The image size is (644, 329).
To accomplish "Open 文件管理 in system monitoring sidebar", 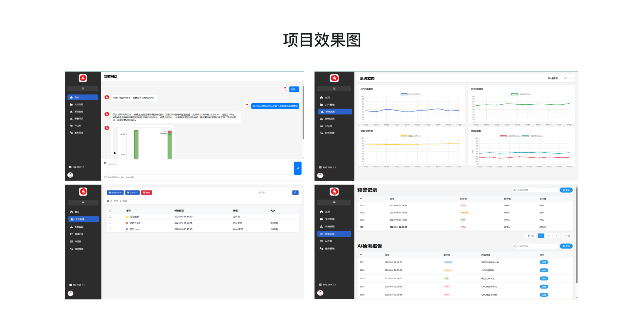I will pyautogui.click(x=334, y=105).
